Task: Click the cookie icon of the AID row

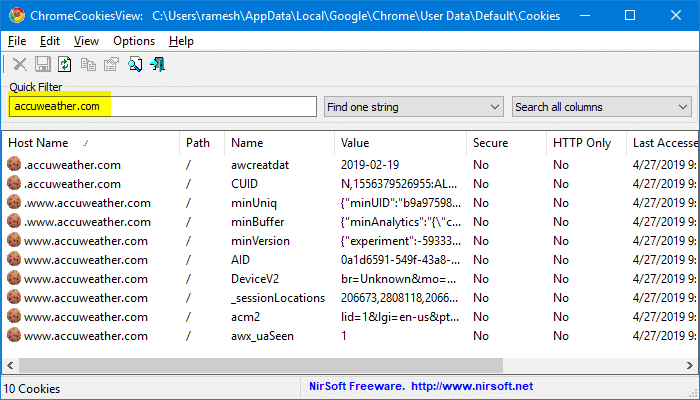Action: click(14, 259)
